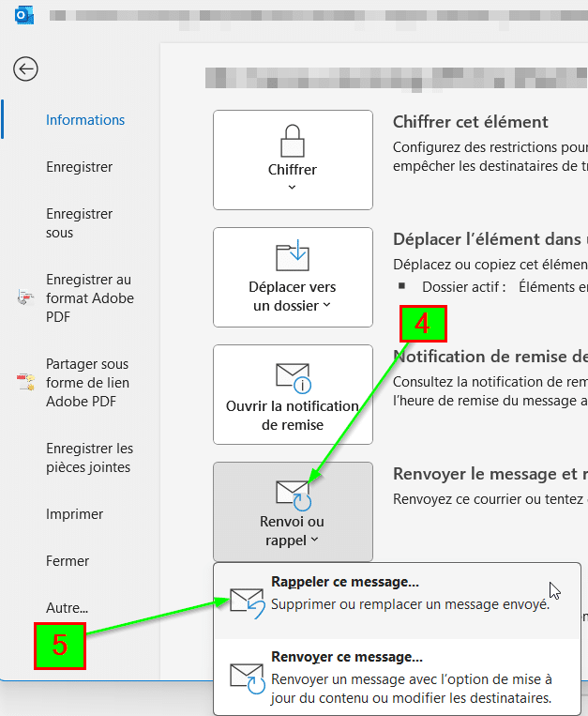Click the Dossier actif : label
Screen dimensions: 588x716
(x=464, y=287)
